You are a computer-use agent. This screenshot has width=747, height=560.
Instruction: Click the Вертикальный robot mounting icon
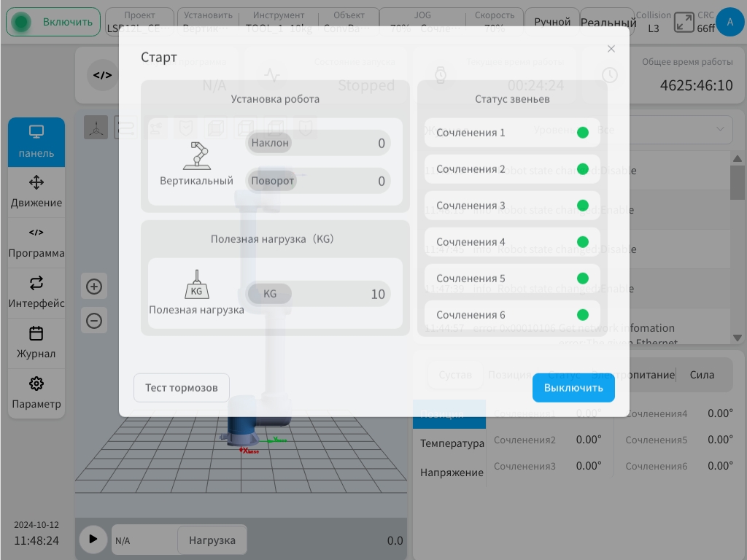point(197,156)
